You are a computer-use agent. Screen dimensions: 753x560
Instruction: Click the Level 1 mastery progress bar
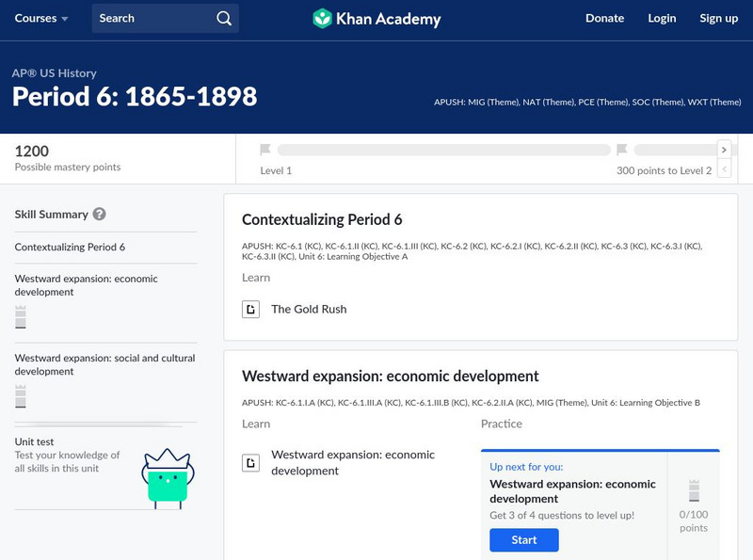pos(443,150)
